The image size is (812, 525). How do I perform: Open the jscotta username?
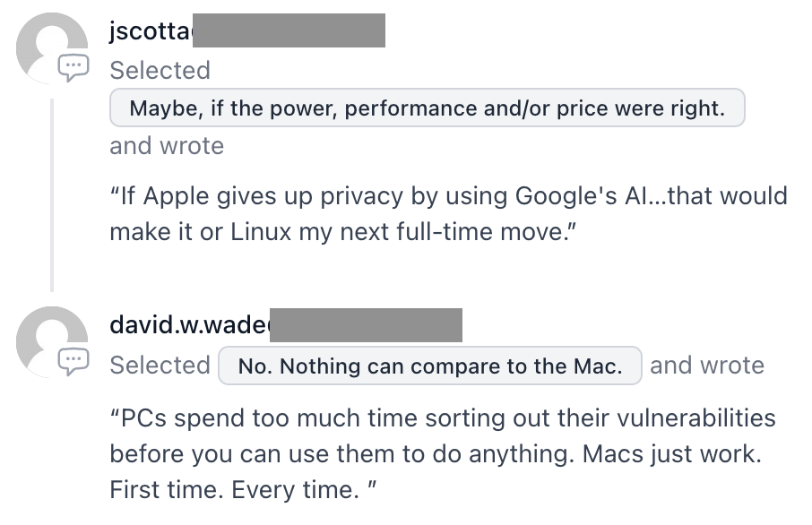[x=151, y=31]
